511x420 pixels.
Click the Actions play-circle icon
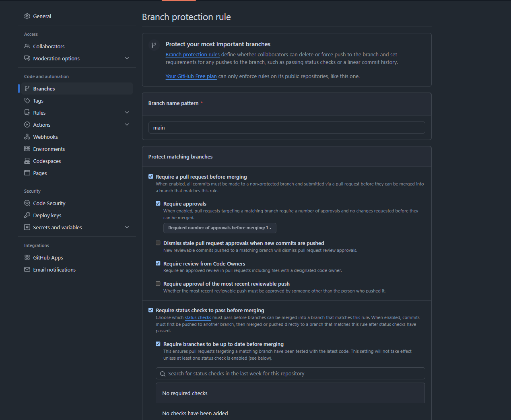pos(27,125)
